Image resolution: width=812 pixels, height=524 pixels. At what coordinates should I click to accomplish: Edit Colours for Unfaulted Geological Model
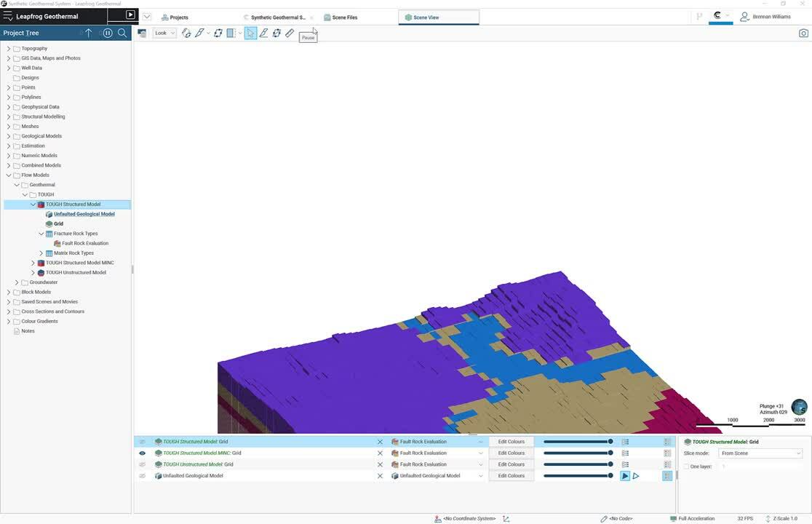[x=512, y=476]
